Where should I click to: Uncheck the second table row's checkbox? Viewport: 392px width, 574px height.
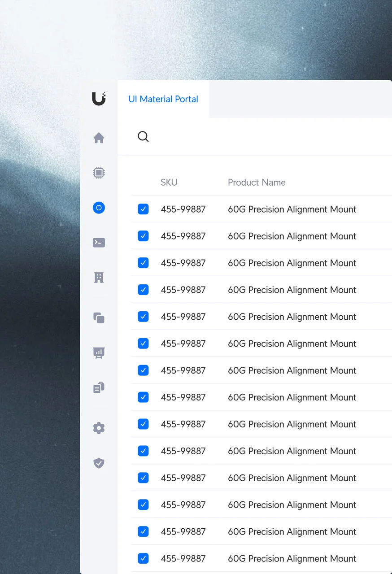(143, 236)
